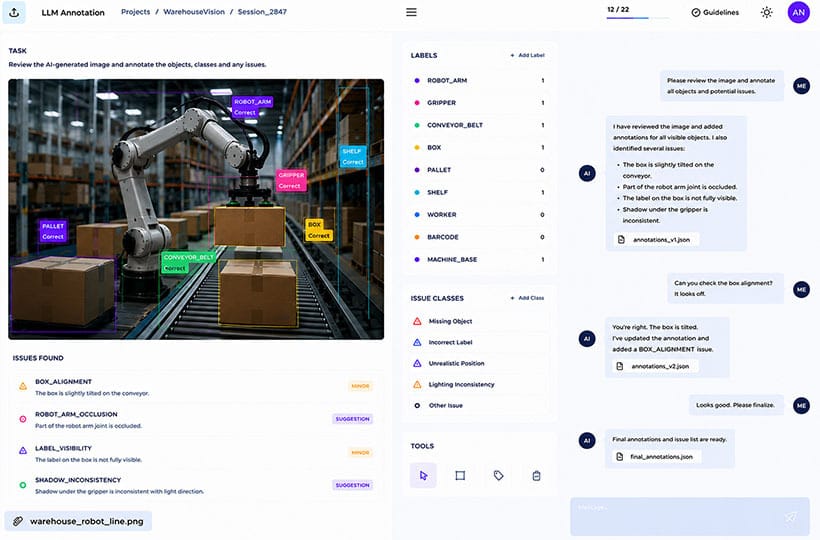The height and width of the screenshot is (540, 820).
Task: Select the ROBOT_ARM label row
Action: point(480,81)
